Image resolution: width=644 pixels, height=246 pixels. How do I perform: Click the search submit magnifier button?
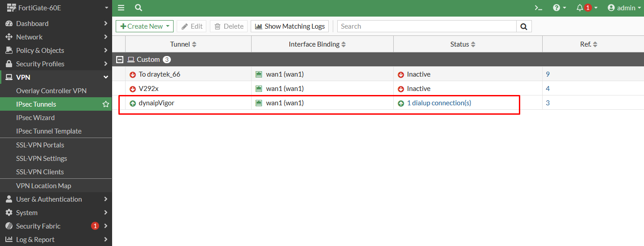coord(524,26)
